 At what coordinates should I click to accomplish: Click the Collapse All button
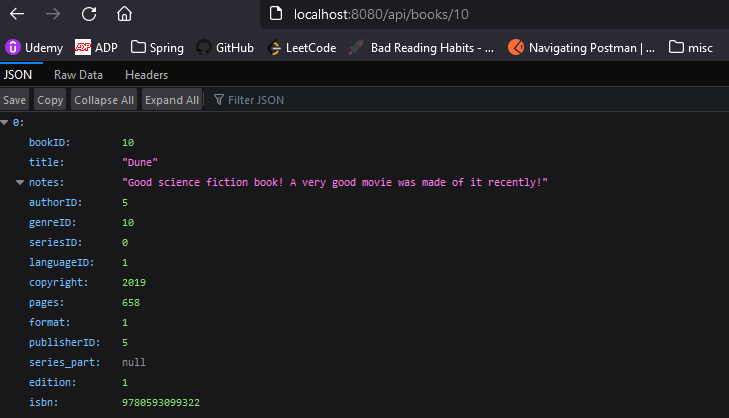[x=104, y=100]
